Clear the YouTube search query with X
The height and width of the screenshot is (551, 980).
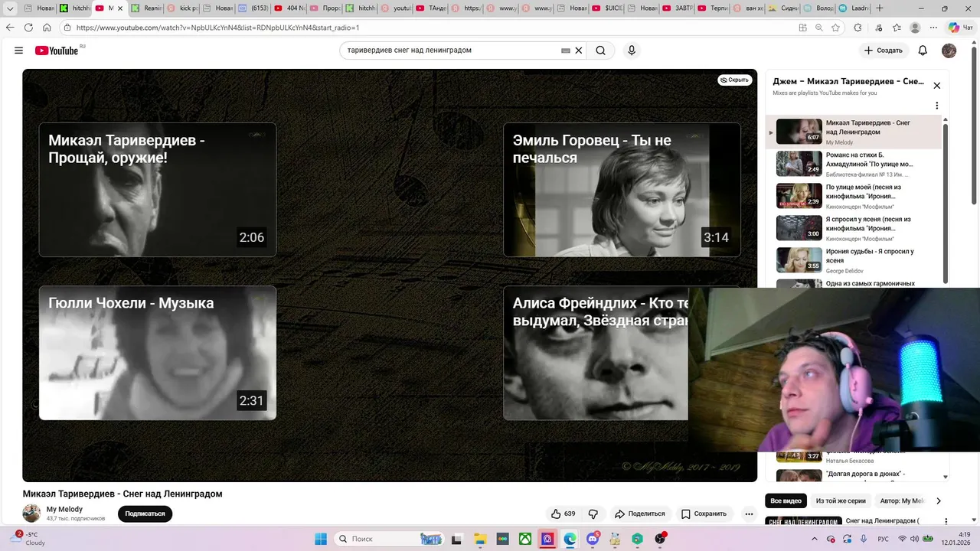[579, 51]
